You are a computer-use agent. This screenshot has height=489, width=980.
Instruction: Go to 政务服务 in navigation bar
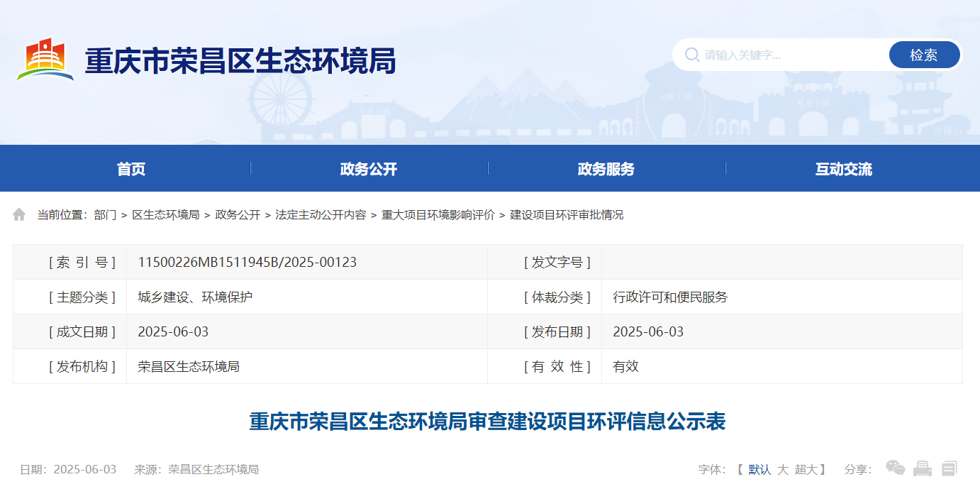[x=606, y=169]
